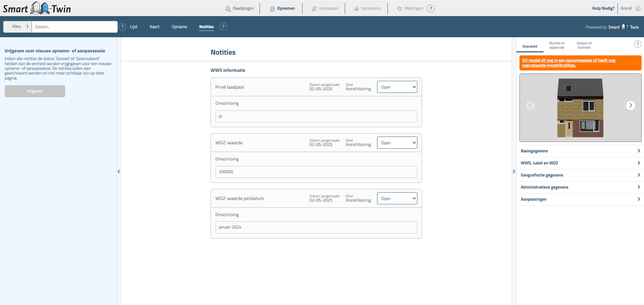
Task: Collapse the left sidebar panel arrow
Action: 119,171
